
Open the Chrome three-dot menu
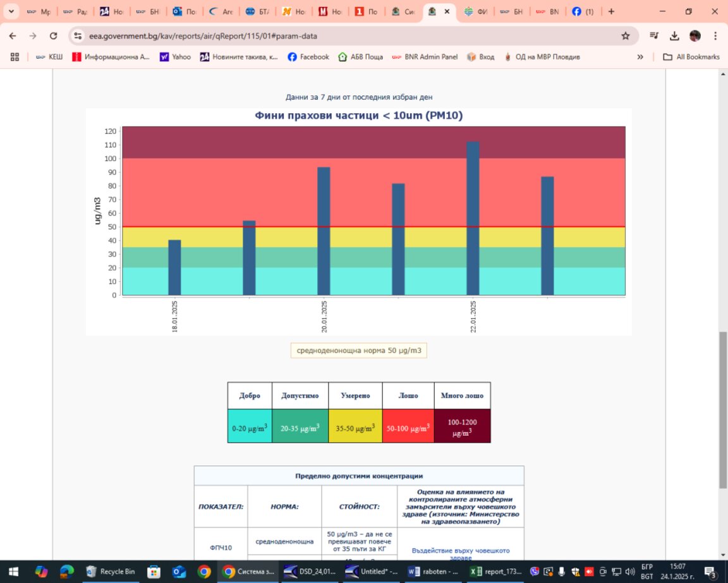point(715,36)
